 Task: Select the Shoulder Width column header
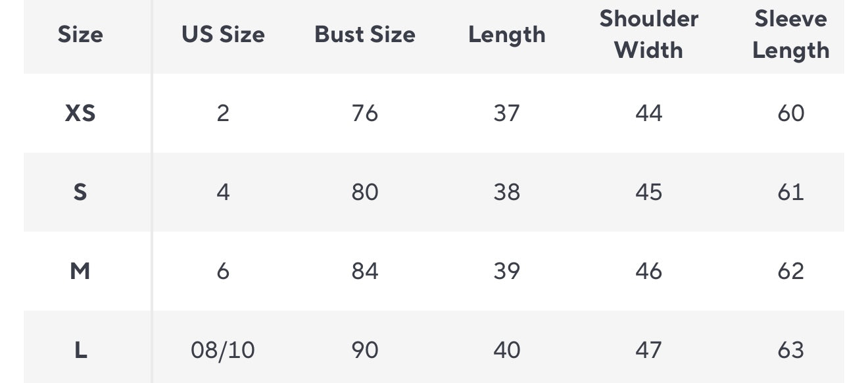[x=648, y=34]
